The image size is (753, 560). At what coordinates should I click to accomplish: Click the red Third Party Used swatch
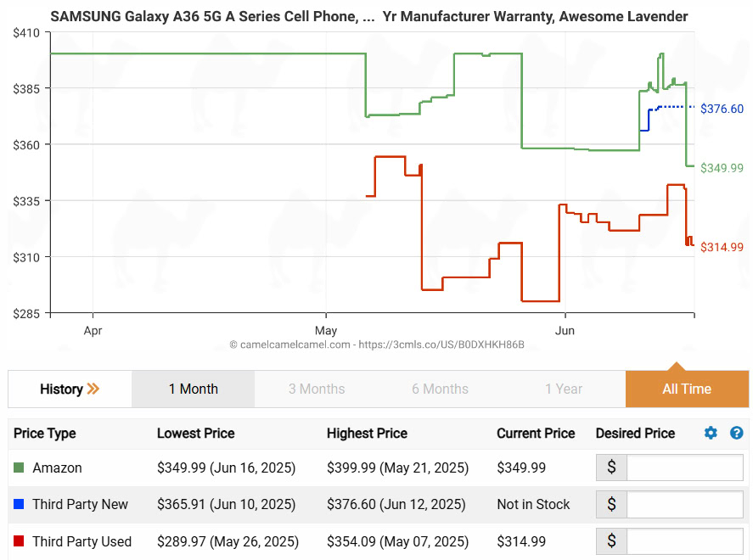[x=19, y=541]
